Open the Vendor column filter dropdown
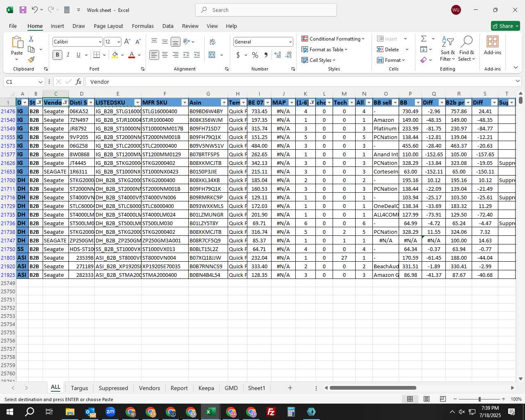Viewport: 525px width, 420px height. point(65,103)
